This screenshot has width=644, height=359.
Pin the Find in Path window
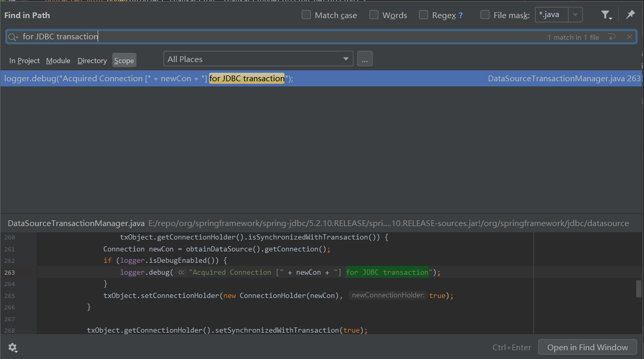click(x=630, y=15)
